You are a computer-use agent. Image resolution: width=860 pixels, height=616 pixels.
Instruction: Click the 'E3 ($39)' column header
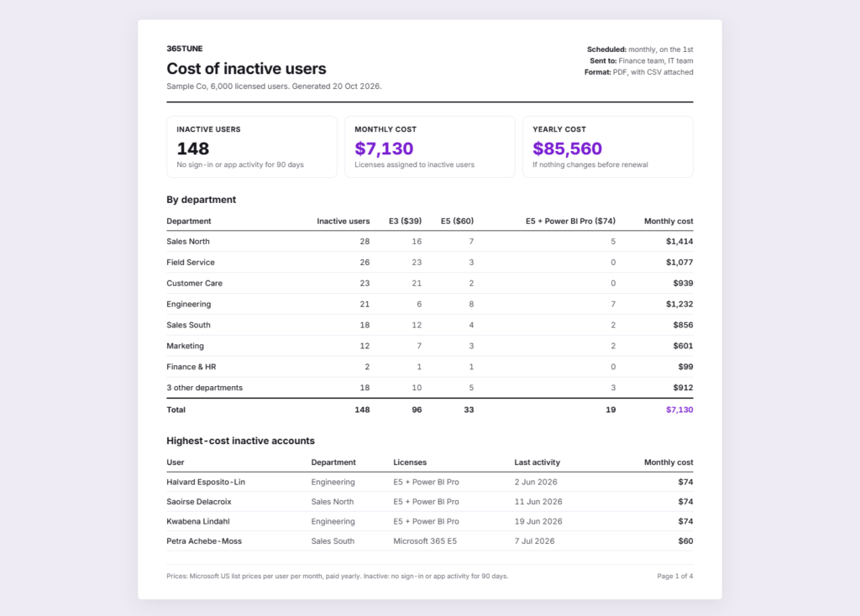[x=406, y=222]
